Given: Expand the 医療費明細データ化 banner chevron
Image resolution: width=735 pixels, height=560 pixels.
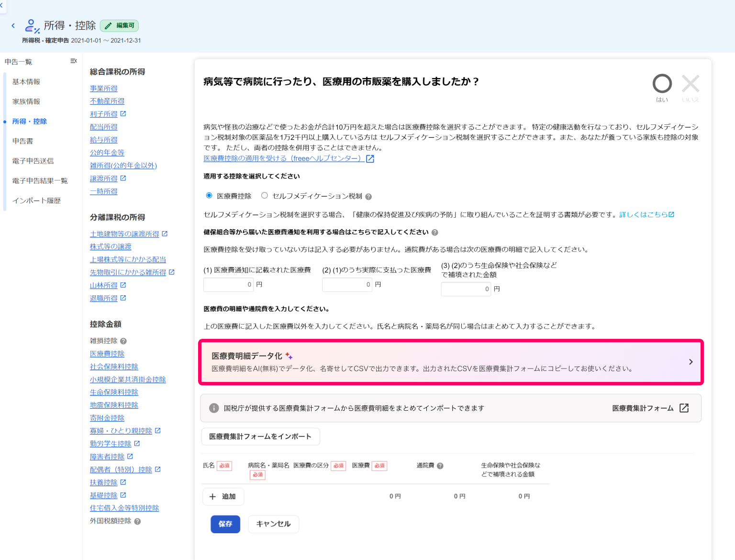Looking at the screenshot, I should coord(690,362).
